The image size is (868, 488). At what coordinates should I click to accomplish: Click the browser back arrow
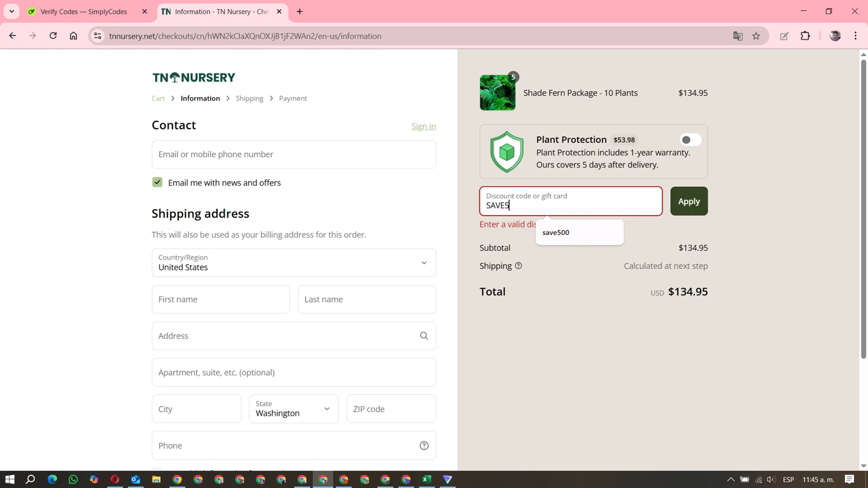pos(12,36)
